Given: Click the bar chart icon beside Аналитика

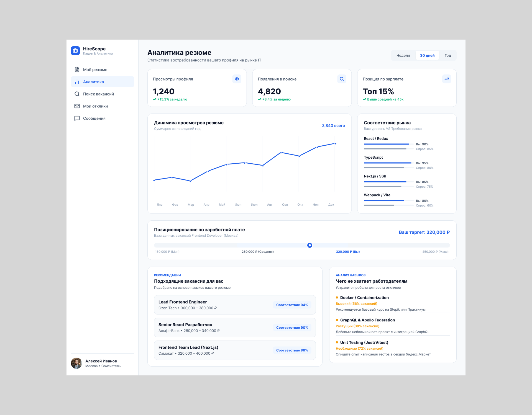Looking at the screenshot, I should 77,82.
